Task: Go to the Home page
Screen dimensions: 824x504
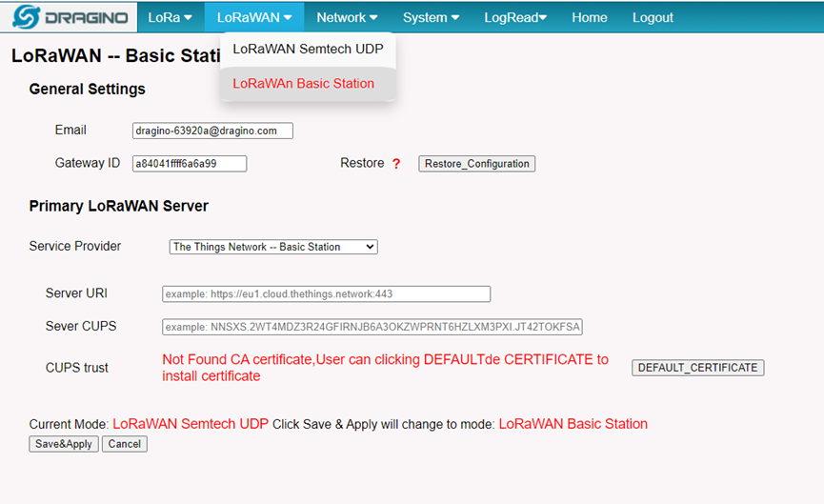Action: (590, 17)
